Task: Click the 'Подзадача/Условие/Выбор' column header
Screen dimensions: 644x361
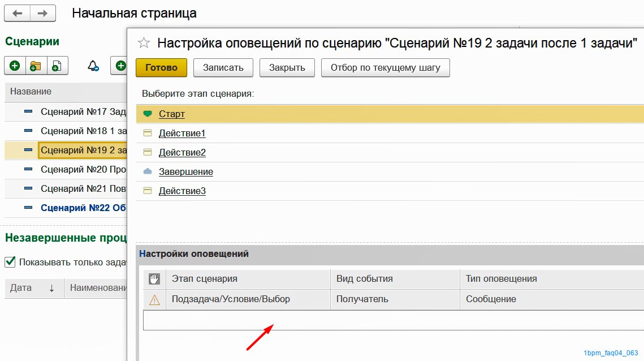Action: pos(248,300)
